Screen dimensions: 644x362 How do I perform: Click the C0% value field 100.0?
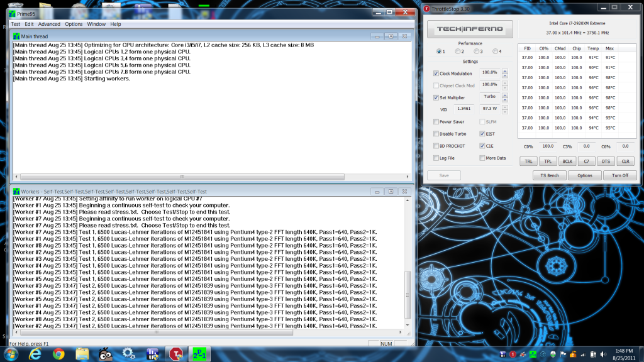pos(548,146)
